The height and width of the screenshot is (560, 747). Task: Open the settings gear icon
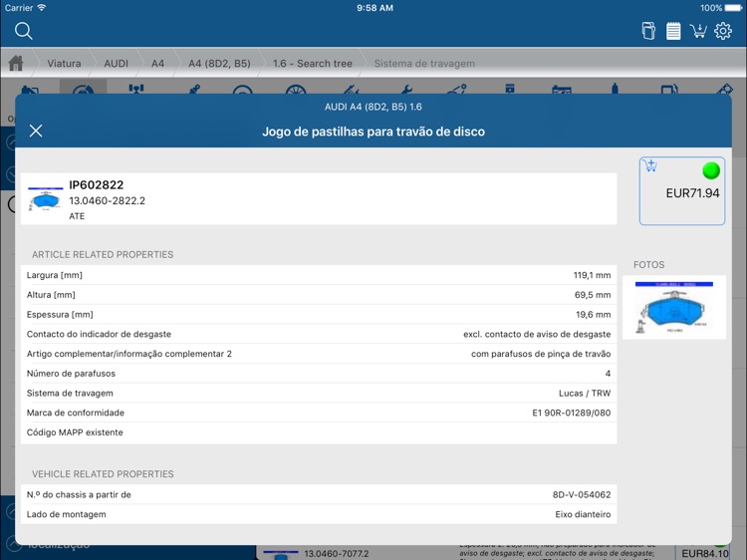[x=723, y=31]
